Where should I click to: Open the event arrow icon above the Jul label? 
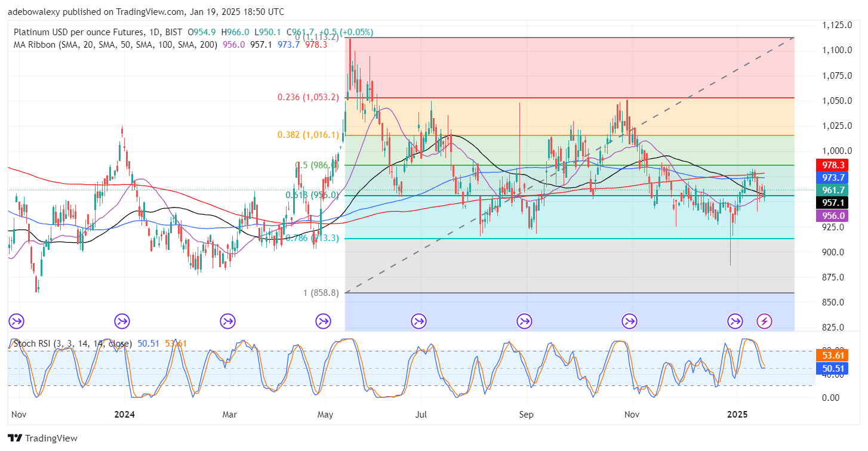(419, 322)
